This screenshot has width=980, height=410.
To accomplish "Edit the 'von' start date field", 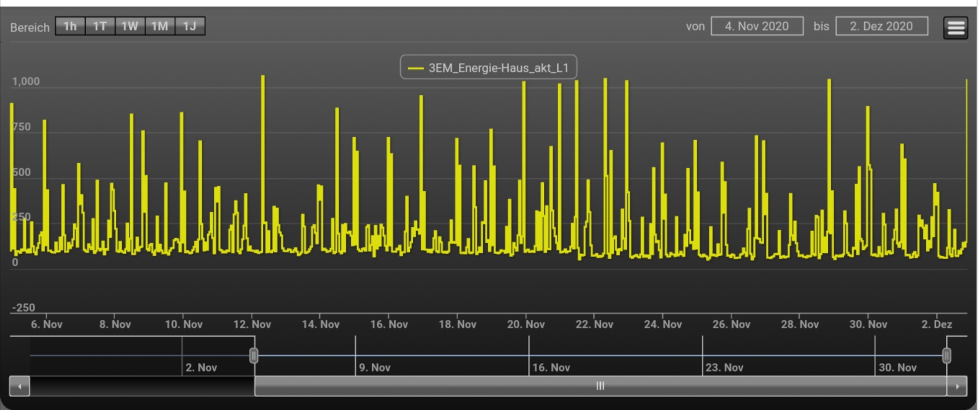I will click(x=757, y=26).
